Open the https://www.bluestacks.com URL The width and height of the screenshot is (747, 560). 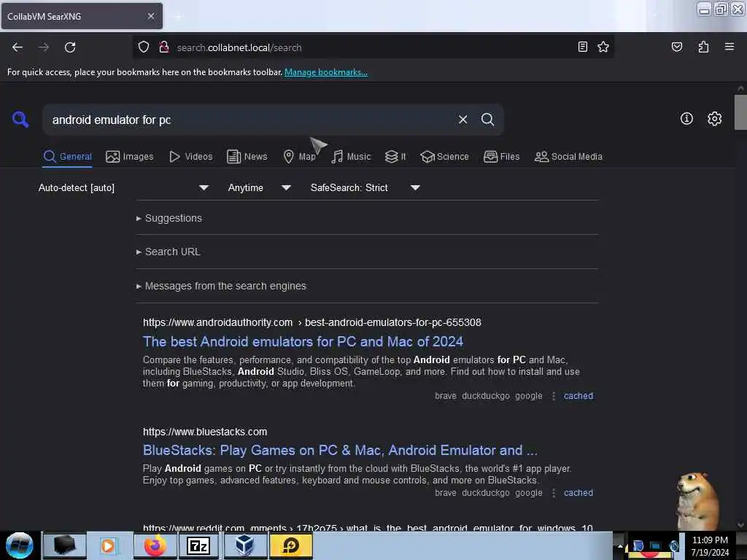coord(205,432)
